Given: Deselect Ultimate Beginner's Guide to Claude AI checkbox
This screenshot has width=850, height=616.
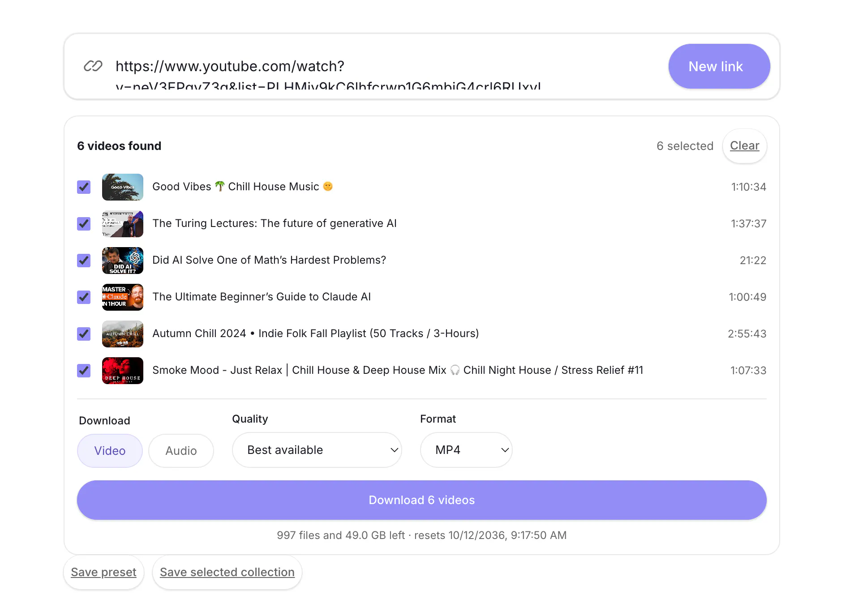Looking at the screenshot, I should pyautogui.click(x=84, y=297).
